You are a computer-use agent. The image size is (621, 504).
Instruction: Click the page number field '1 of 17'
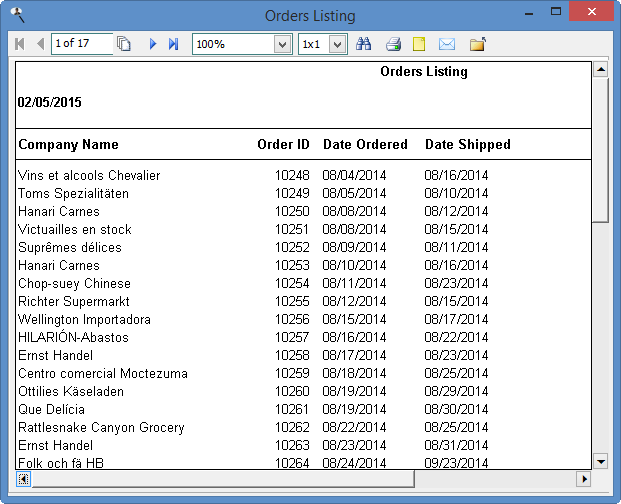click(x=82, y=44)
